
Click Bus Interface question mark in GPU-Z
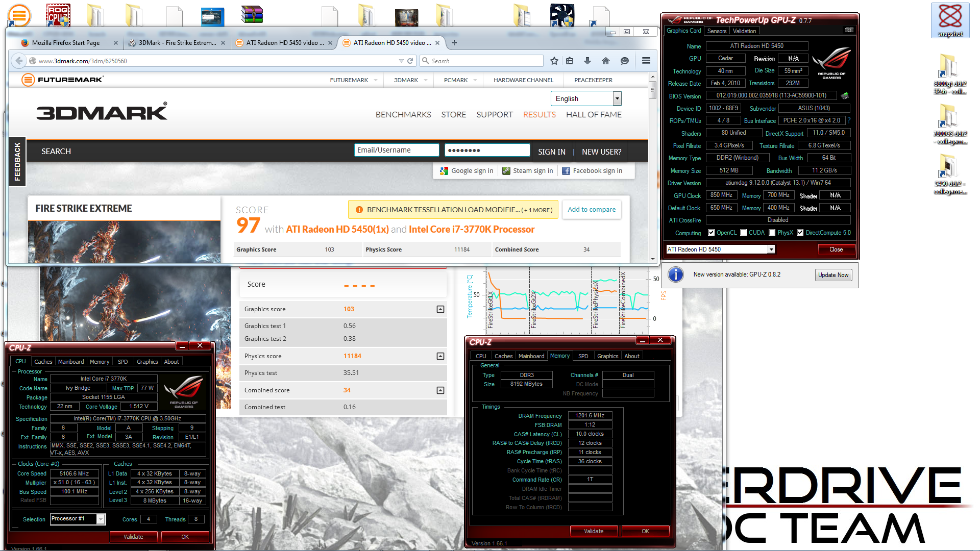pos(849,121)
